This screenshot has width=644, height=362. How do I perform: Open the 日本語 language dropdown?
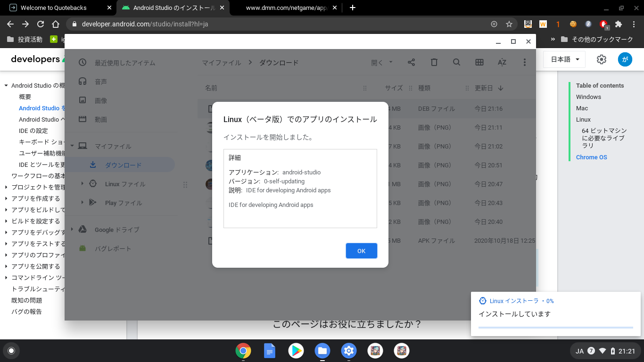[564, 59]
